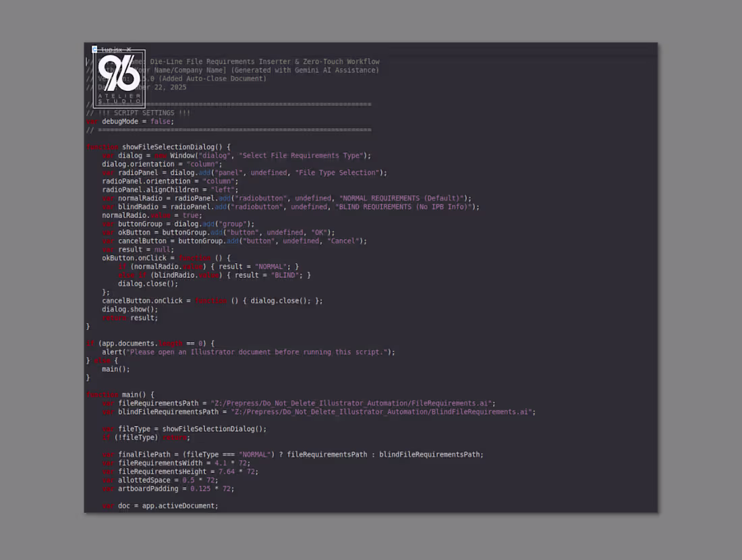This screenshot has width=742, height=560.
Task: Click the 'fileType = showFileSelectionDialog();' line
Action: [184, 429]
